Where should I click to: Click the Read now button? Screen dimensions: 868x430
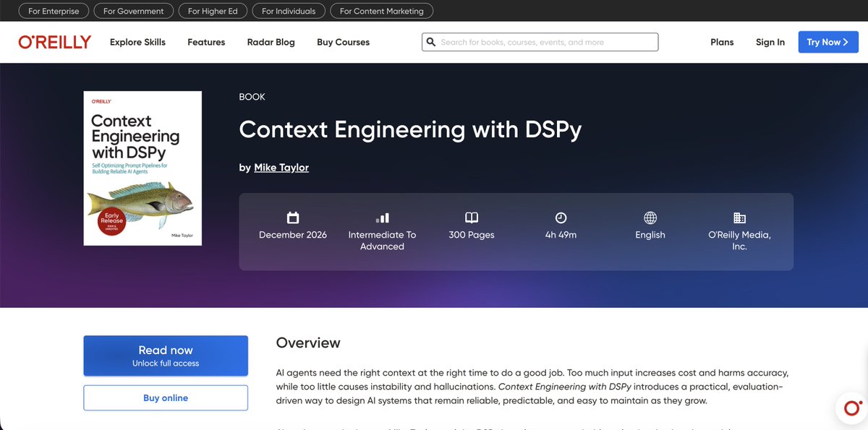[166, 356]
